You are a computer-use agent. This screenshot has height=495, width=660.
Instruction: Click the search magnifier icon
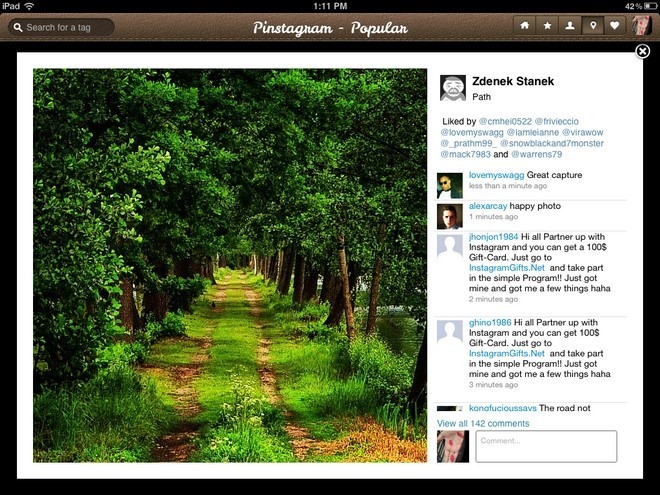click(18, 27)
